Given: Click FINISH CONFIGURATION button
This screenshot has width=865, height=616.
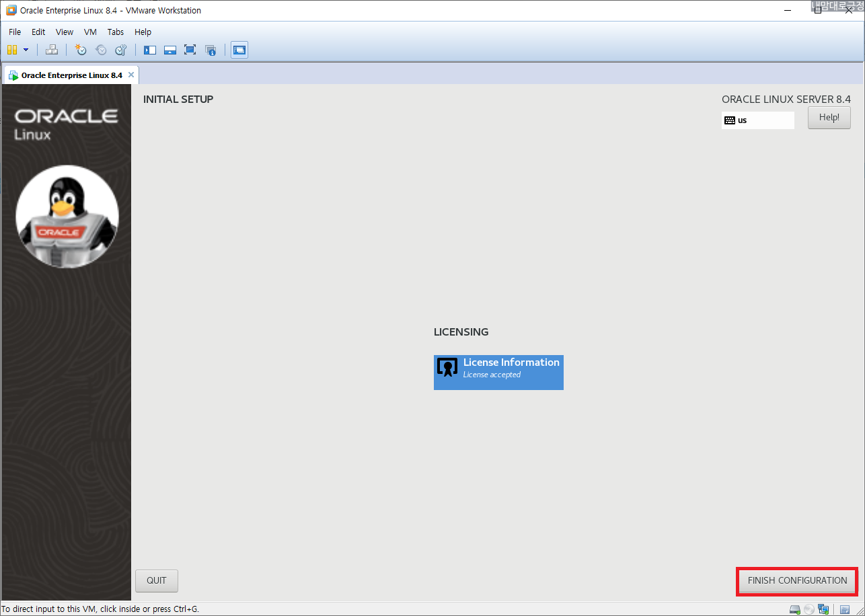Looking at the screenshot, I should [x=798, y=581].
